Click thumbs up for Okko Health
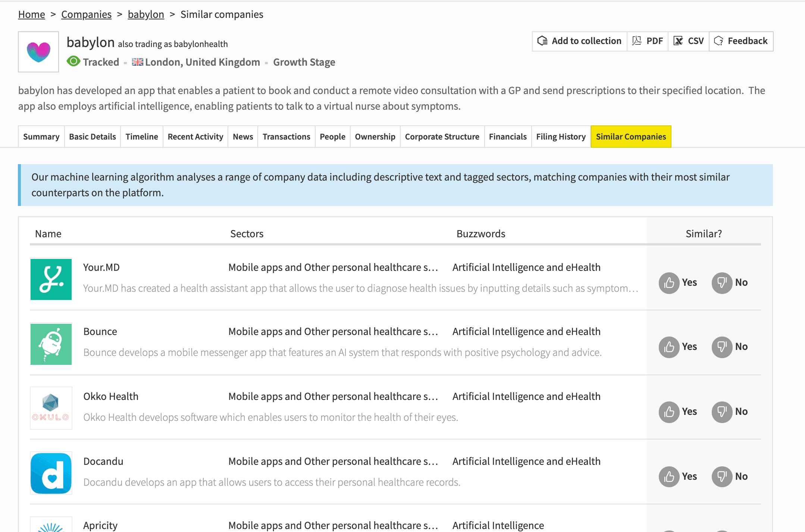805x532 pixels. (669, 412)
